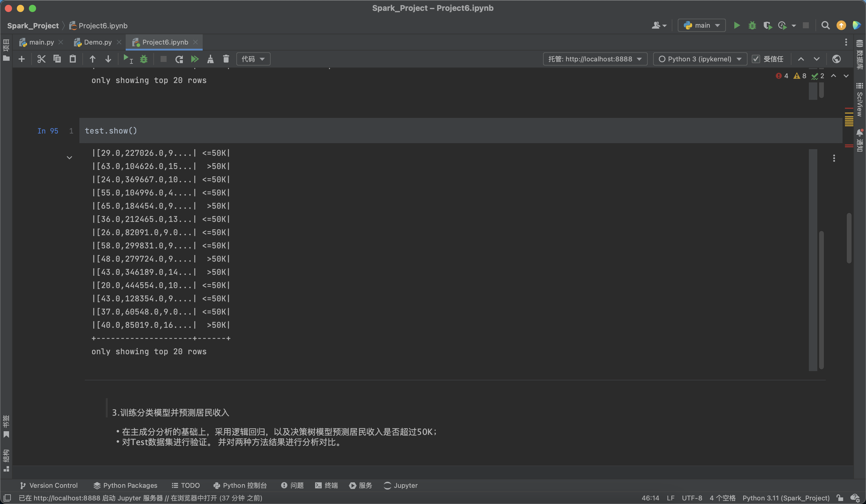Close the Demo.py tab

click(x=119, y=42)
